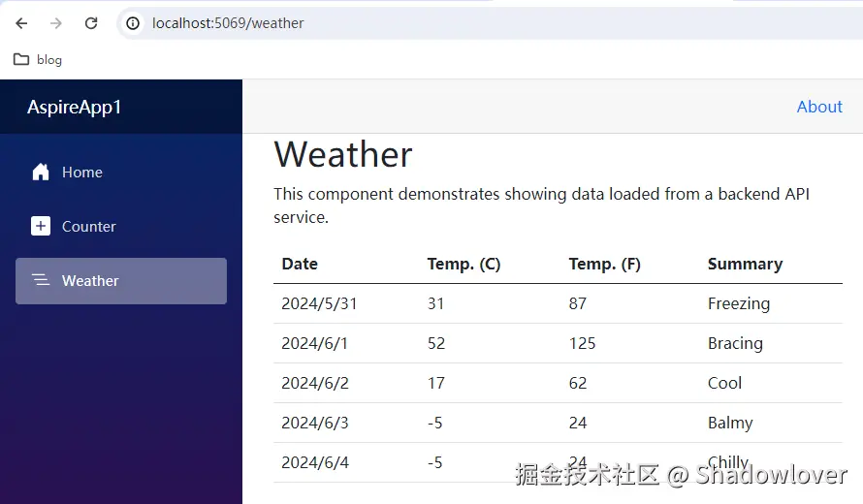The image size is (863, 504).
Task: Click the Freezing summary cell
Action: (x=739, y=303)
